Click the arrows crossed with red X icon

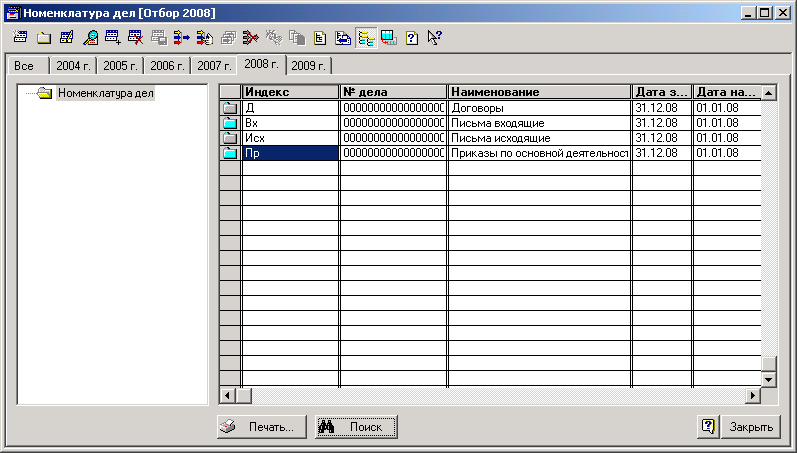point(251,38)
